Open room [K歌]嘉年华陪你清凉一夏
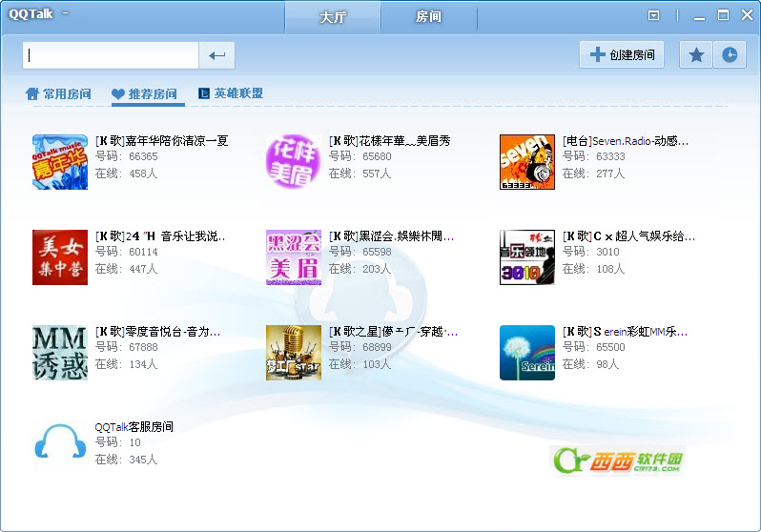The height and width of the screenshot is (532, 761). [161, 141]
